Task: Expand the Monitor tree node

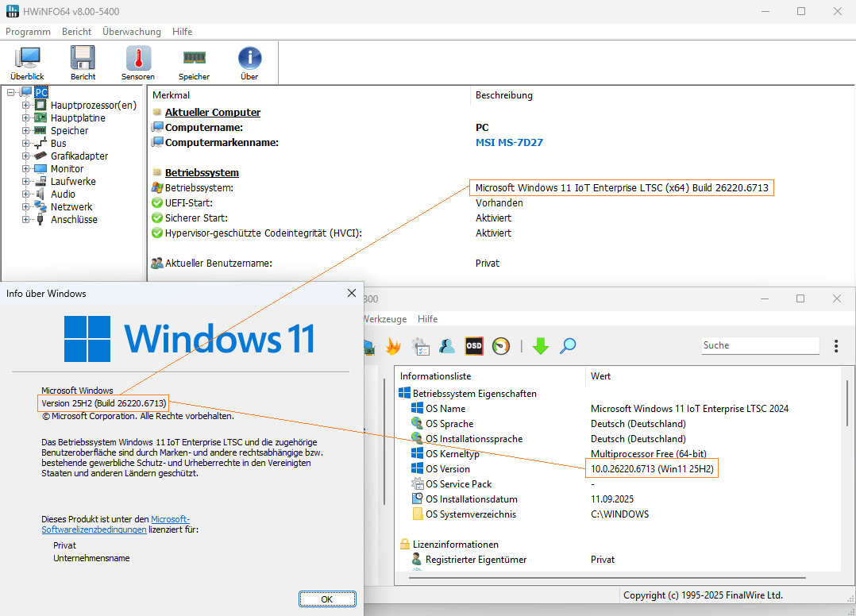Action: point(25,168)
